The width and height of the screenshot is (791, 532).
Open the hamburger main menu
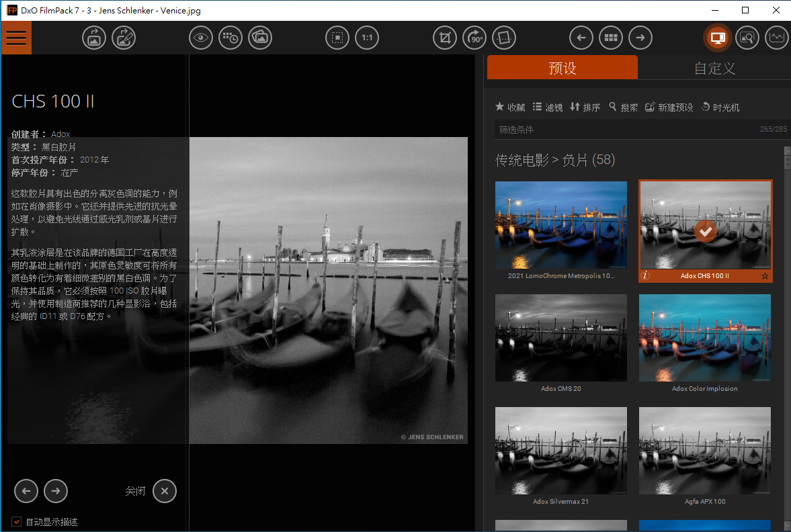(x=16, y=38)
